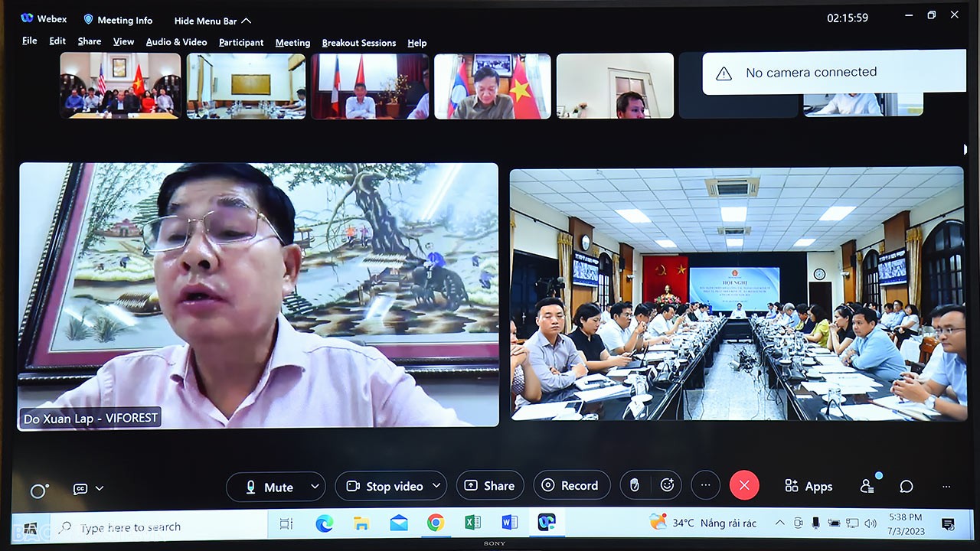Open the Breakout Sessions menu

[x=359, y=43]
